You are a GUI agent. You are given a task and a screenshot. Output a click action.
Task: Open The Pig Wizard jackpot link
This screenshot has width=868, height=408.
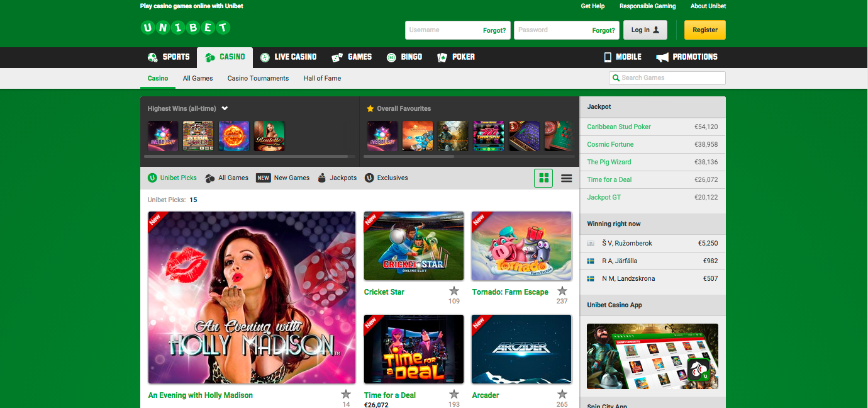[609, 162]
